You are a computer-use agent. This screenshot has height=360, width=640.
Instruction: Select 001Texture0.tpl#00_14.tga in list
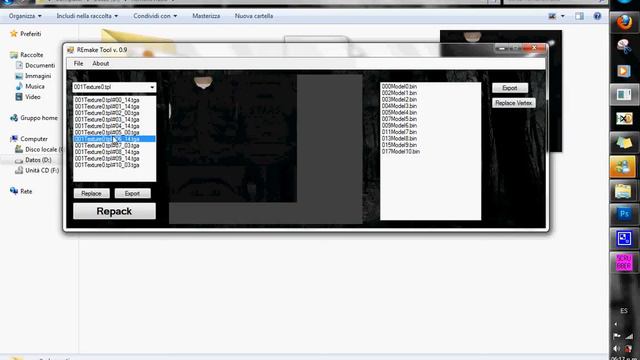tap(107, 100)
